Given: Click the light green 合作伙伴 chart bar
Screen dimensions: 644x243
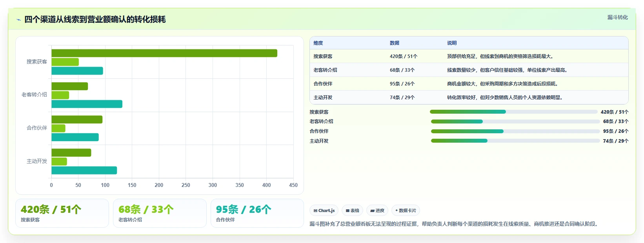Looking at the screenshot, I should point(58,128).
